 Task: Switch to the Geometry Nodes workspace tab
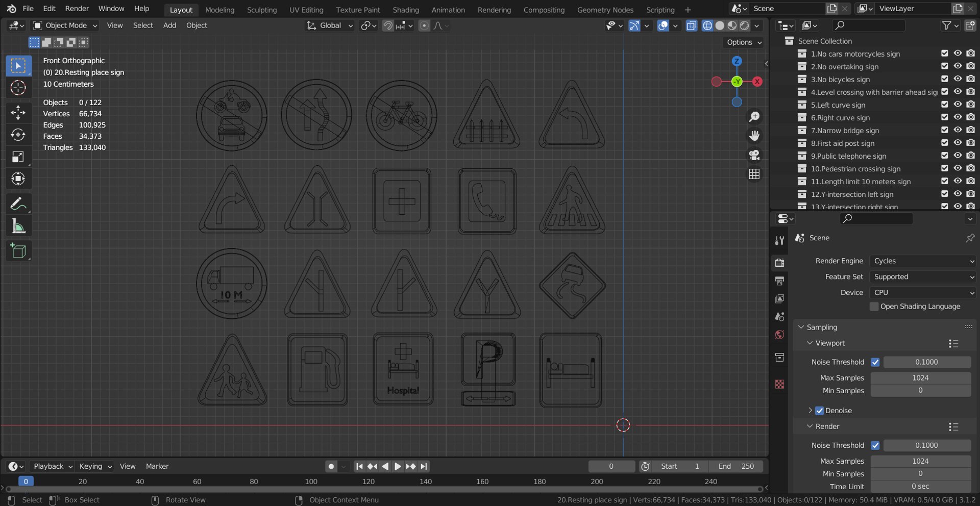coord(605,10)
